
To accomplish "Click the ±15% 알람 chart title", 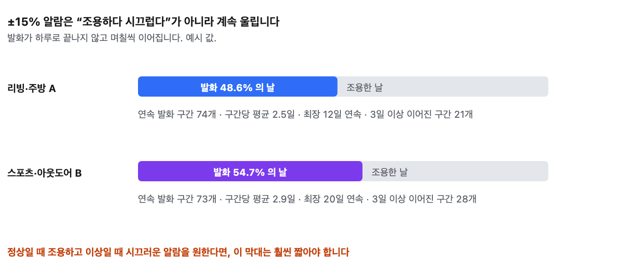I will (x=144, y=22).
